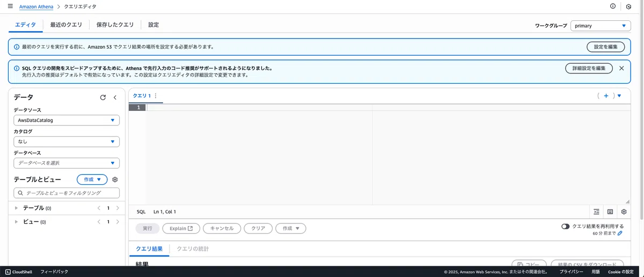Viewport: 644px width, 277px height.
Task: Click the Explain button
Action: pos(181,228)
